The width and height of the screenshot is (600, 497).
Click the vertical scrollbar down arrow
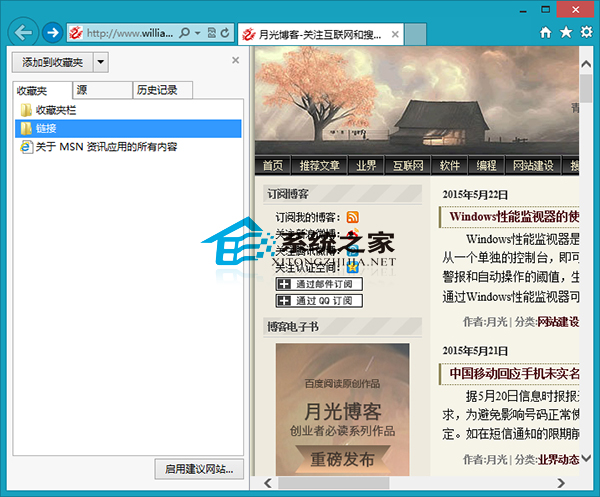(586, 458)
